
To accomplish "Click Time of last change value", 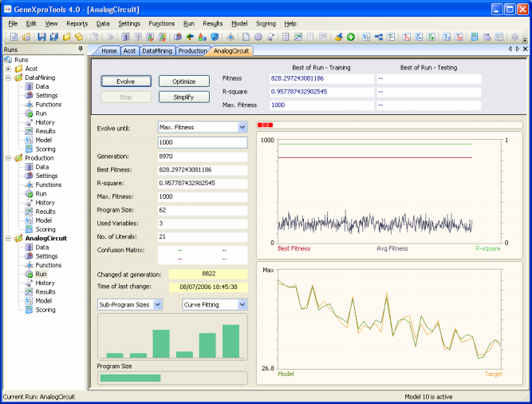I will tap(208, 287).
